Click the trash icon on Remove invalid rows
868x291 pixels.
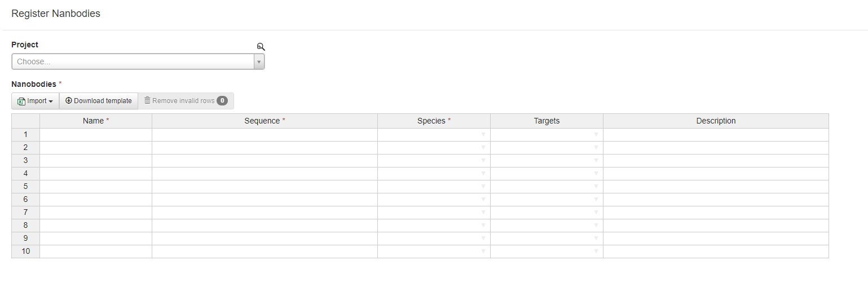click(x=148, y=101)
